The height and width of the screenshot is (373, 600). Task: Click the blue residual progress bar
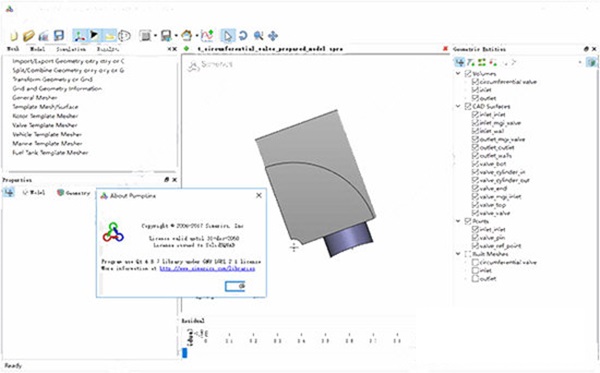(x=185, y=352)
